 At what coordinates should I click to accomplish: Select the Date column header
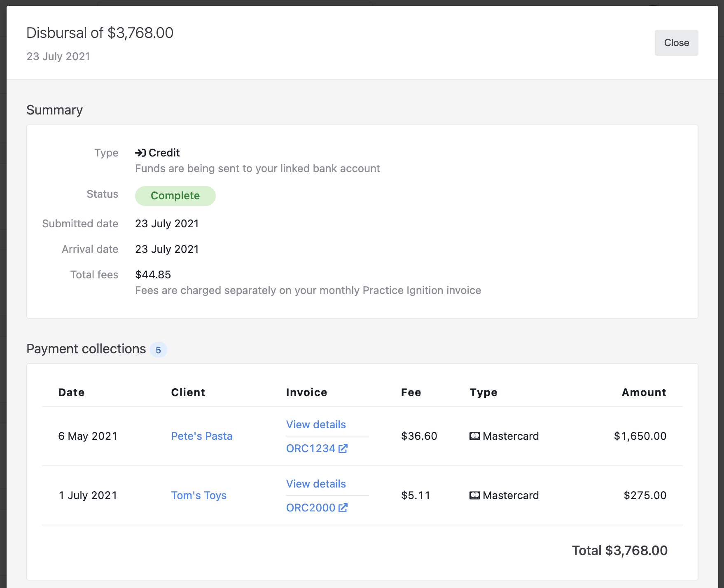coord(71,392)
